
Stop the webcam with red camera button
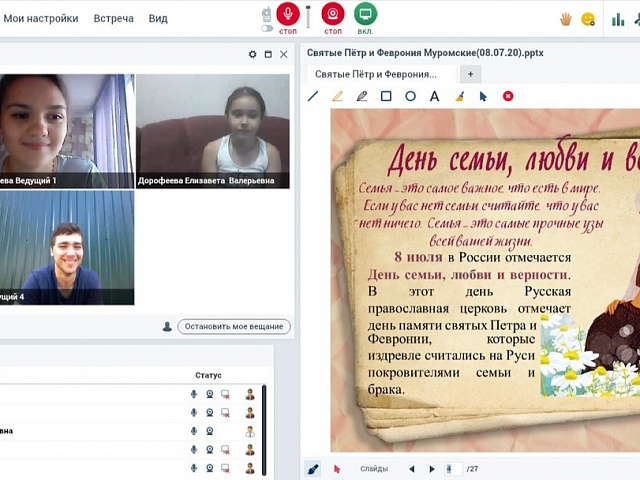coord(333,14)
